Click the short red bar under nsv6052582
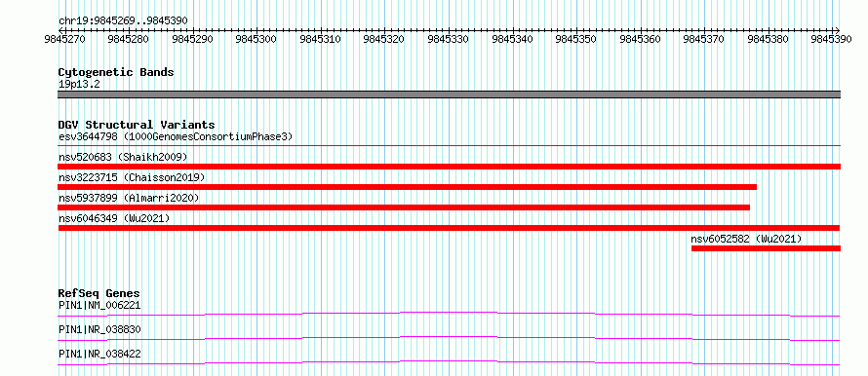The image size is (868, 376). pos(767,248)
